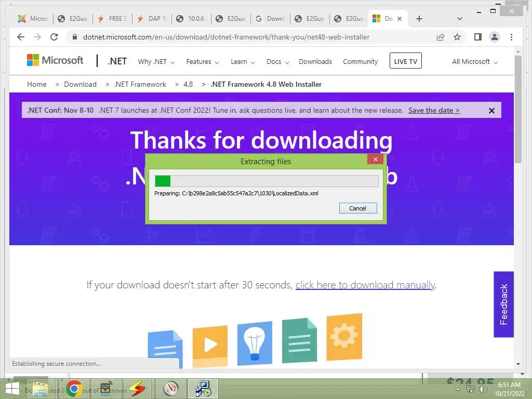The width and height of the screenshot is (532, 399).
Task: Click the blue document illustration
Action: click(166, 349)
